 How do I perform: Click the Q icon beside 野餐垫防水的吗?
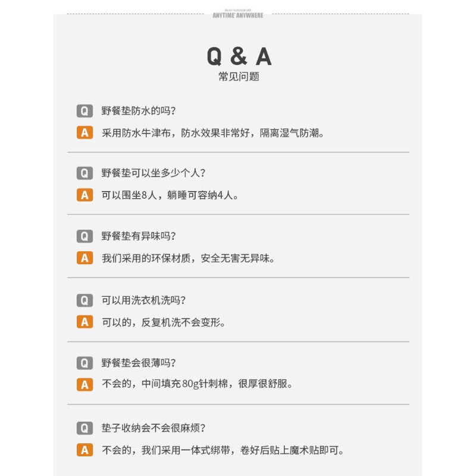[x=84, y=110]
